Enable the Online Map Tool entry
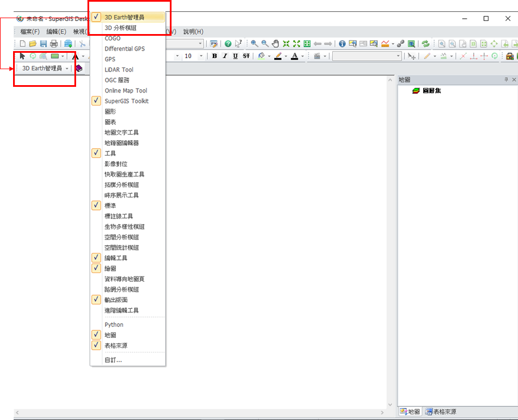Image resolution: width=518 pixels, height=420 pixels. (128, 90)
